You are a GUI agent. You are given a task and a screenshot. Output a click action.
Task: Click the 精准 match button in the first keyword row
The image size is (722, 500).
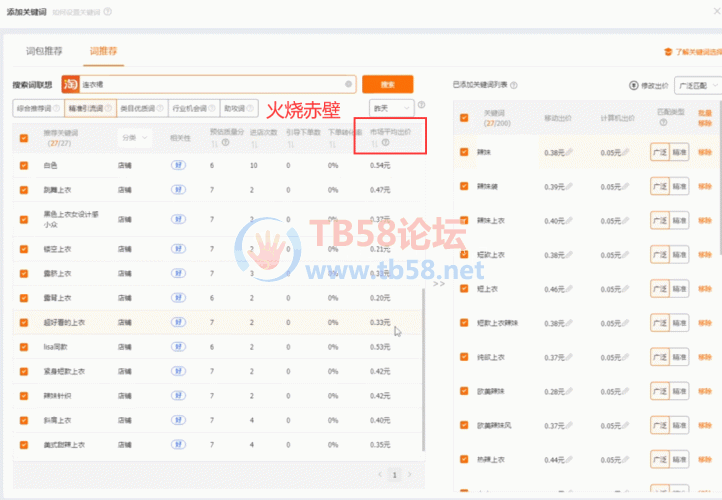click(679, 153)
